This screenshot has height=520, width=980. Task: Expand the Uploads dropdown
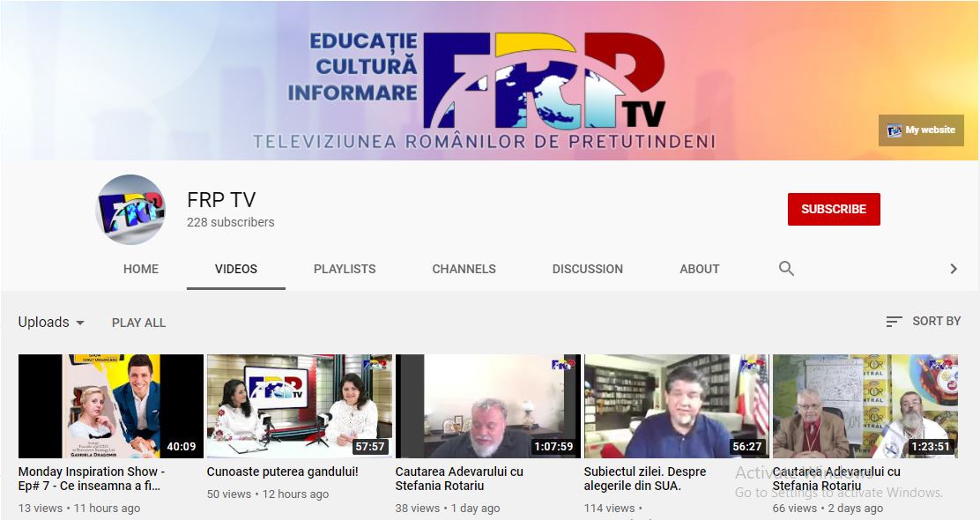[51, 322]
